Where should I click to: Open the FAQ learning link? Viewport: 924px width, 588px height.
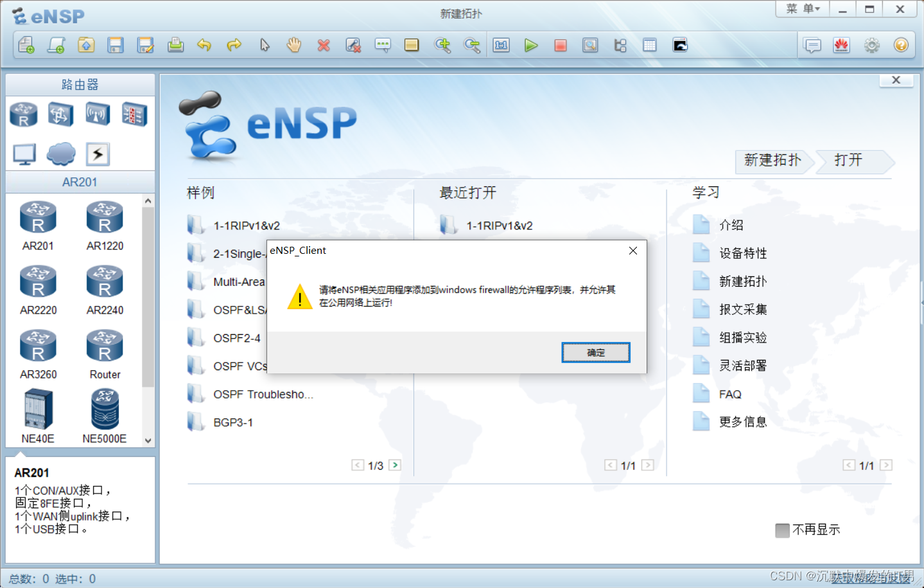[730, 394]
